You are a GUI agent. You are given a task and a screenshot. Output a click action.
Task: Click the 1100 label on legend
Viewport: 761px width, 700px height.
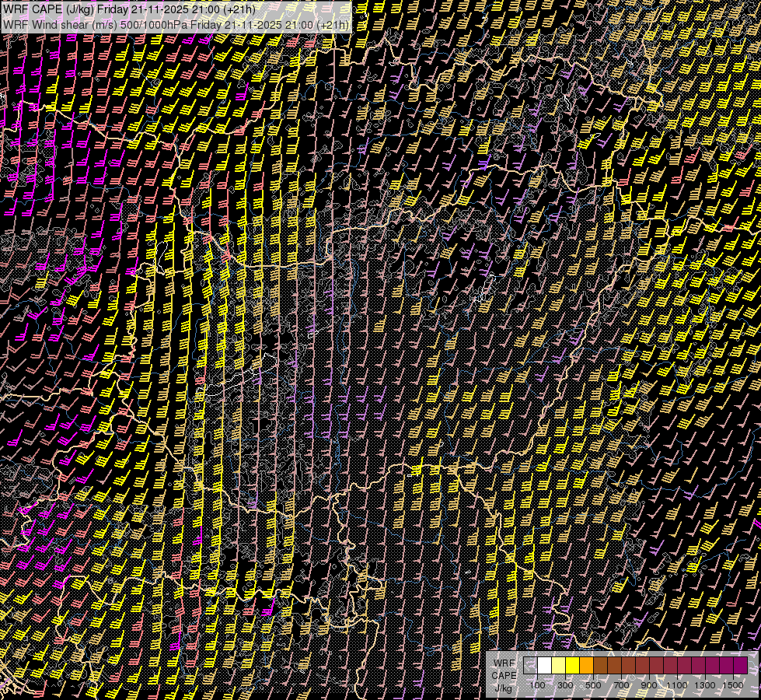[x=677, y=685]
